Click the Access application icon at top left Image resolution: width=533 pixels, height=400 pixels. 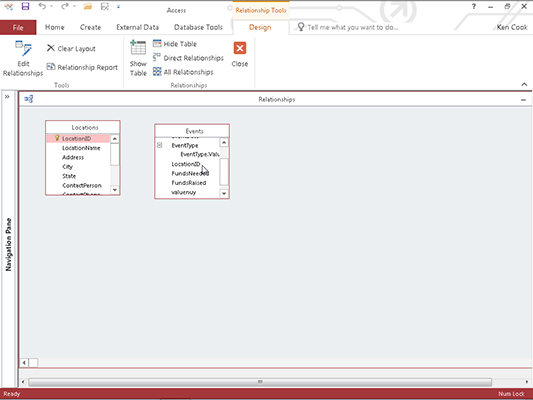[8, 6]
